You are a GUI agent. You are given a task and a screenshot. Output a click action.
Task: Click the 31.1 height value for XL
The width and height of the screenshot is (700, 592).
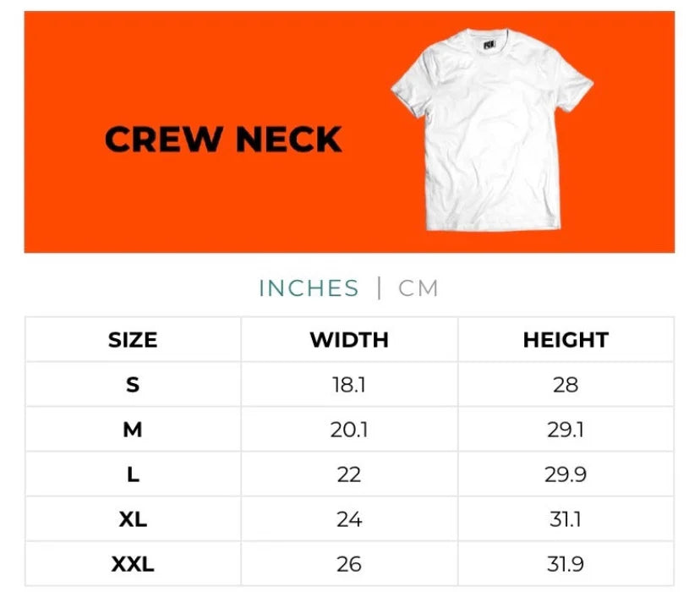(566, 519)
